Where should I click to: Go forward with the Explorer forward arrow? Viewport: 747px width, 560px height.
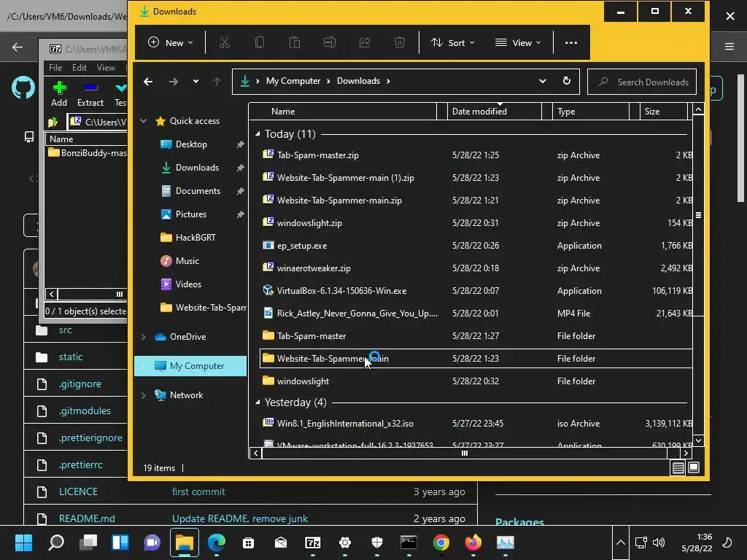coord(174,82)
